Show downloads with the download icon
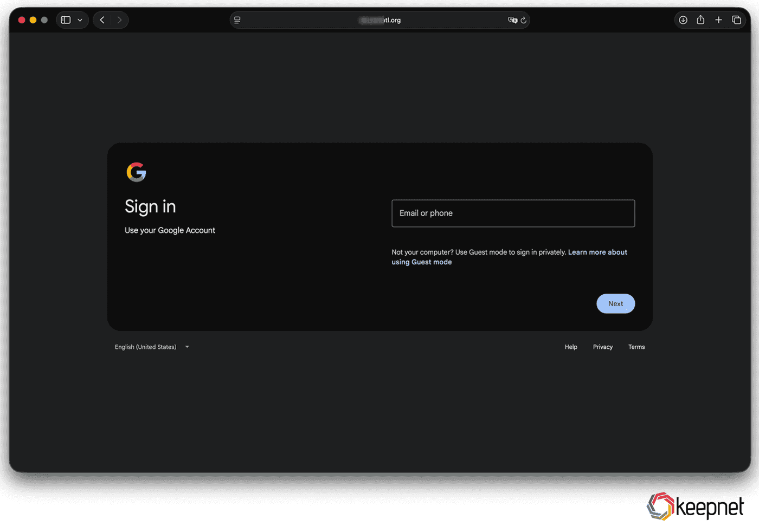The width and height of the screenshot is (759, 532). pyautogui.click(x=683, y=20)
